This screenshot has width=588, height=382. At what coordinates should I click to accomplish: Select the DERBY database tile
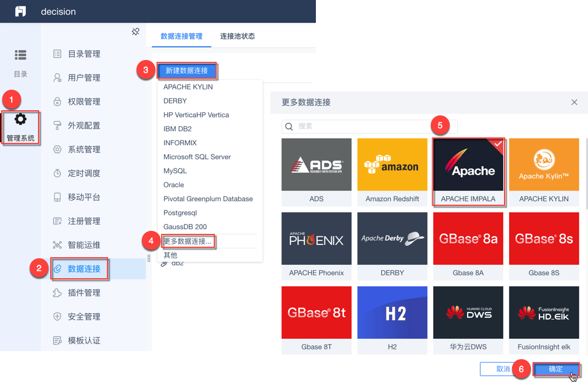[392, 246]
